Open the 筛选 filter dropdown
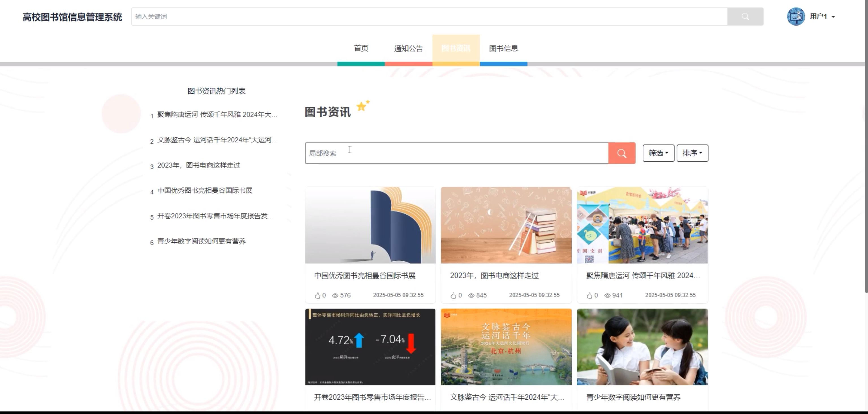This screenshot has height=414, width=868. [658, 153]
